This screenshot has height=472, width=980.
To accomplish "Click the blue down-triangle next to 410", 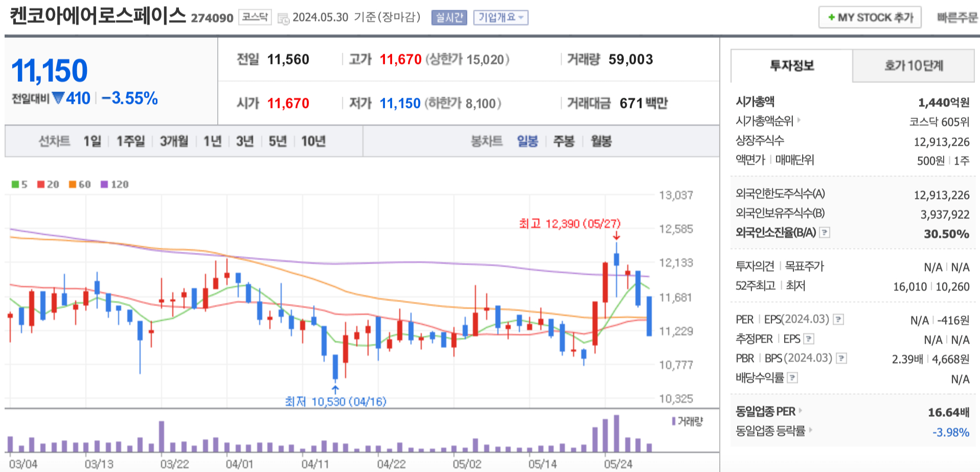I will [x=58, y=97].
